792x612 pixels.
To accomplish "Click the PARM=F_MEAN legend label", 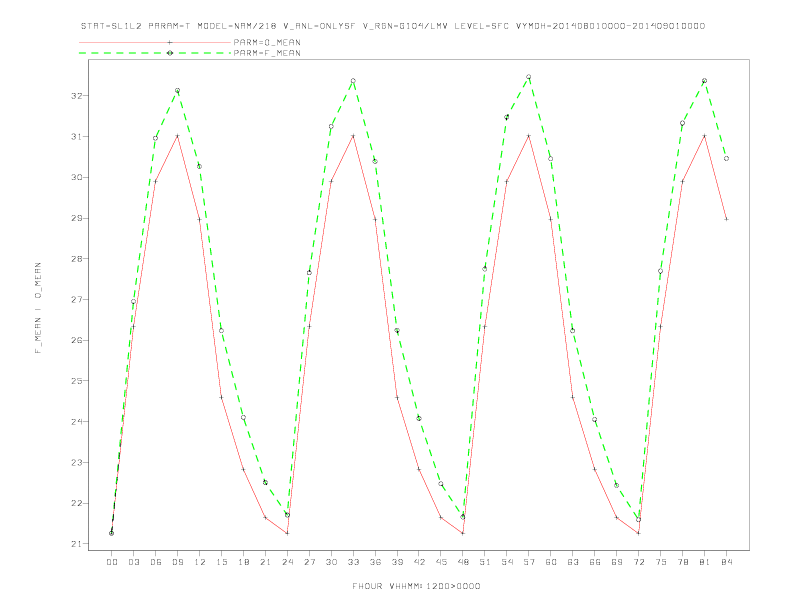I will [x=267, y=53].
